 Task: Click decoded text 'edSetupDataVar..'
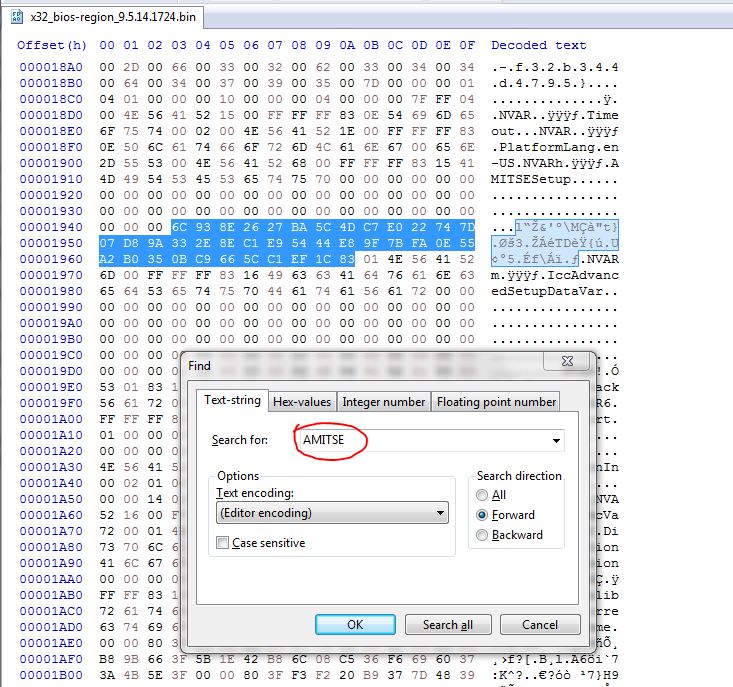tap(555, 291)
